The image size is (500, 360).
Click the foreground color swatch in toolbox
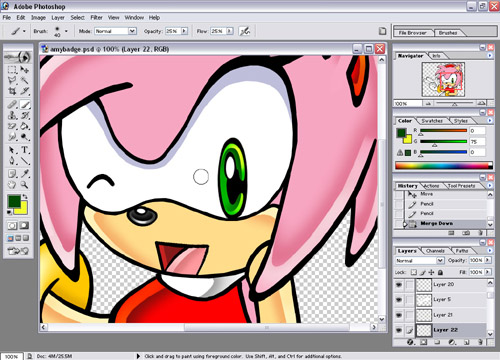click(14, 201)
